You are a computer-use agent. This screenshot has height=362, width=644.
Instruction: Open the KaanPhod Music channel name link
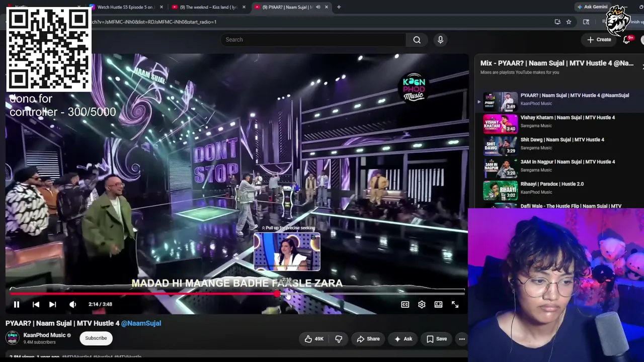44,335
